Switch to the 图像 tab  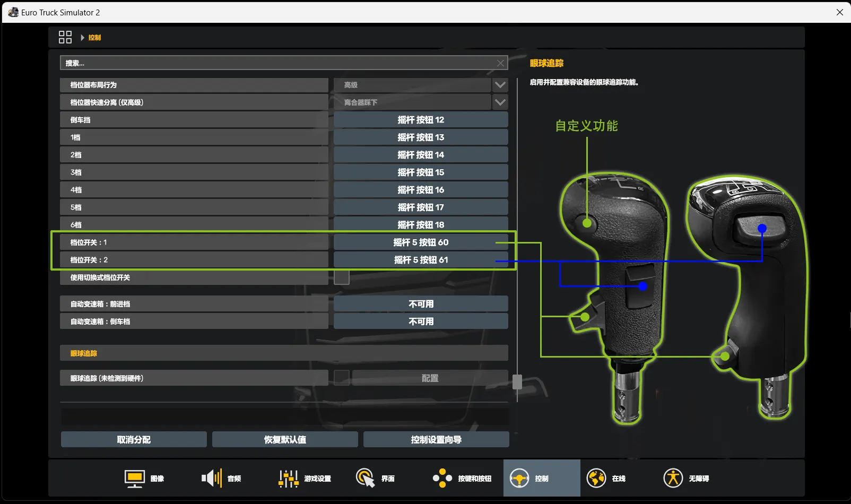coord(144,479)
